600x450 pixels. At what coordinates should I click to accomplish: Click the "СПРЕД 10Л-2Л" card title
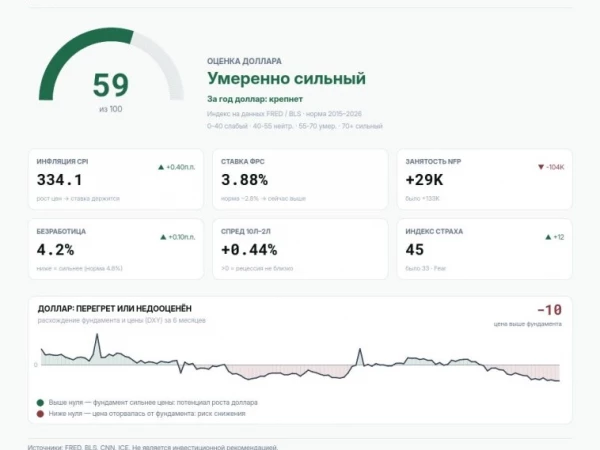point(246,232)
